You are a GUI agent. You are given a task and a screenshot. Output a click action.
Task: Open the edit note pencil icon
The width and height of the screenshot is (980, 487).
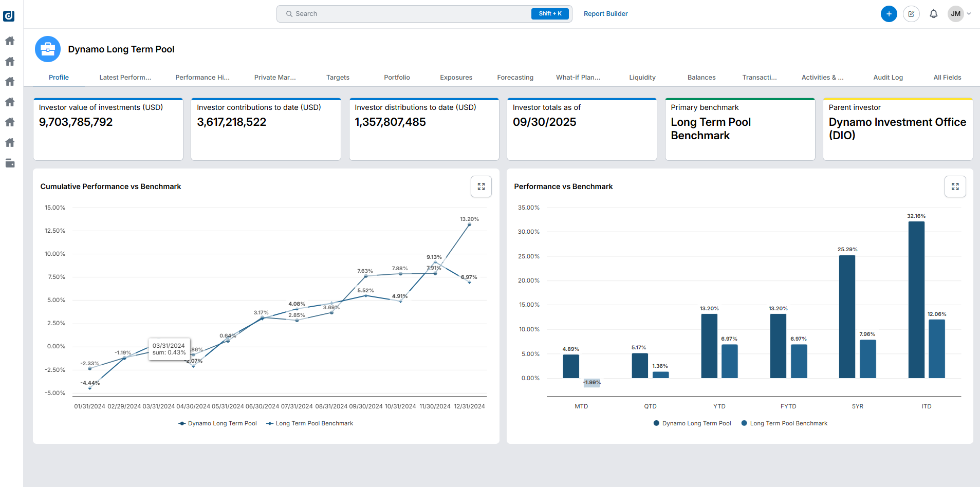(911, 14)
